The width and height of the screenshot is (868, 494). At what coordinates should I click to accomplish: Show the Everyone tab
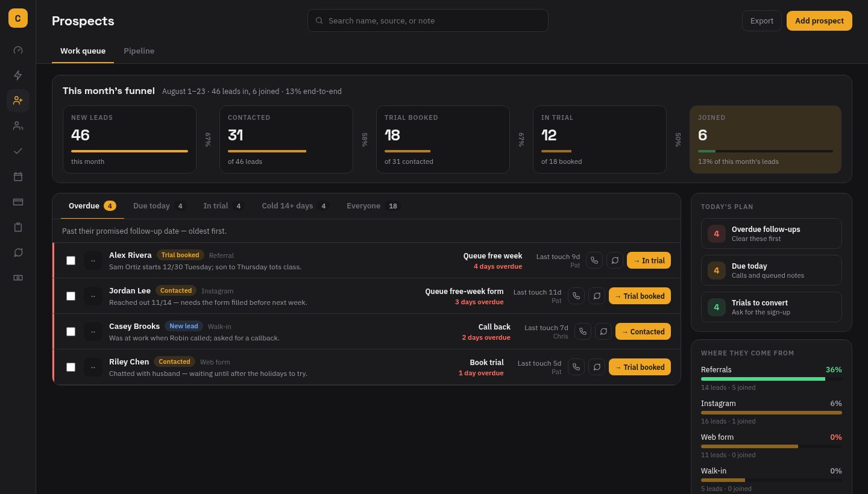pos(373,206)
